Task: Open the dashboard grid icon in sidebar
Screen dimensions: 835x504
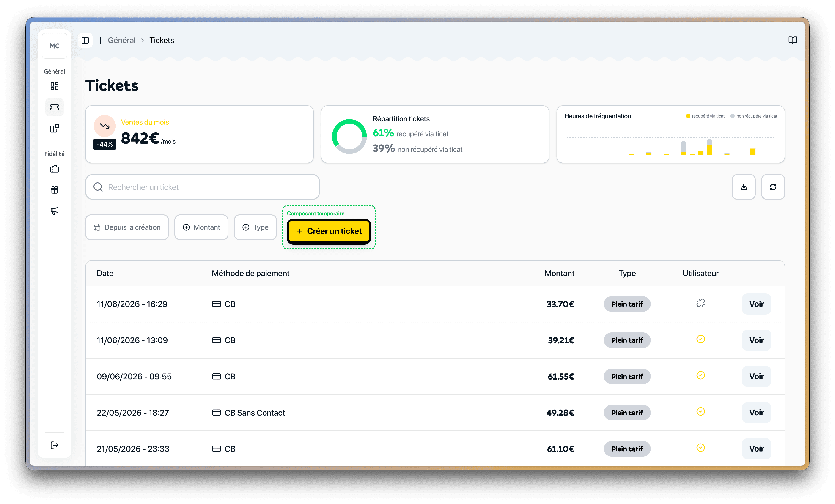Action: pos(54,86)
